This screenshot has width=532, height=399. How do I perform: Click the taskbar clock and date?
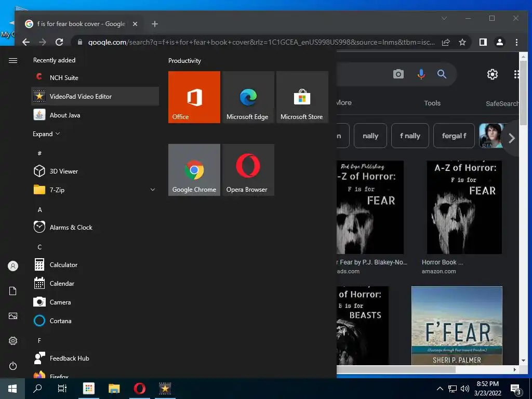[x=487, y=389]
